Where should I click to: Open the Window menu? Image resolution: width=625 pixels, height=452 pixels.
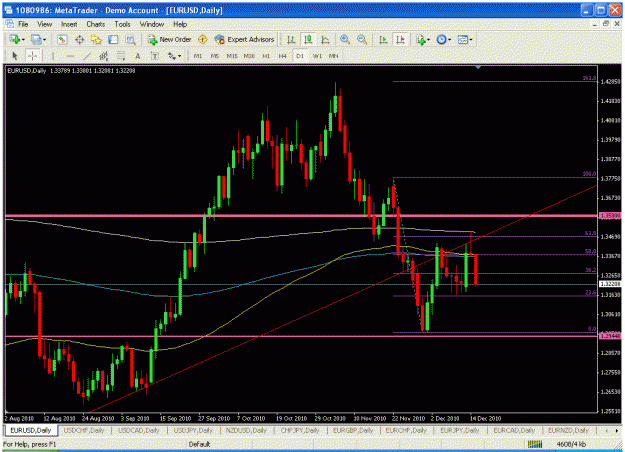[151, 24]
